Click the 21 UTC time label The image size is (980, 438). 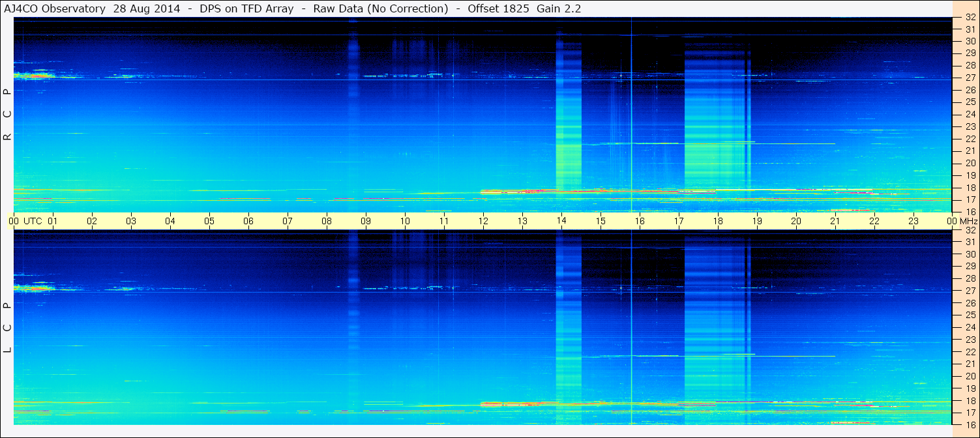pos(835,221)
